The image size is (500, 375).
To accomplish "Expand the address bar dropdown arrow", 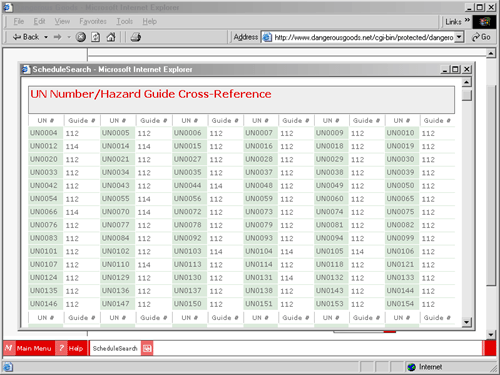I will pos(459,37).
